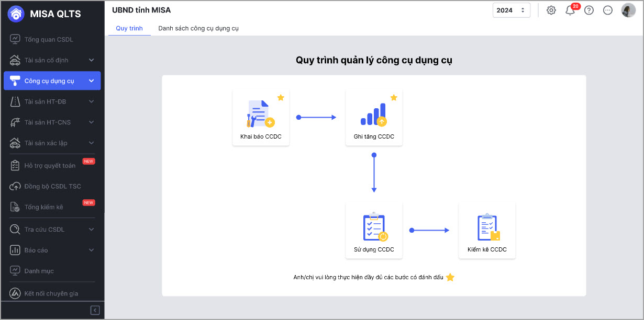This screenshot has height=320, width=644.
Task: Open the Kiểm kê CCDC icon
Action: coord(488,227)
